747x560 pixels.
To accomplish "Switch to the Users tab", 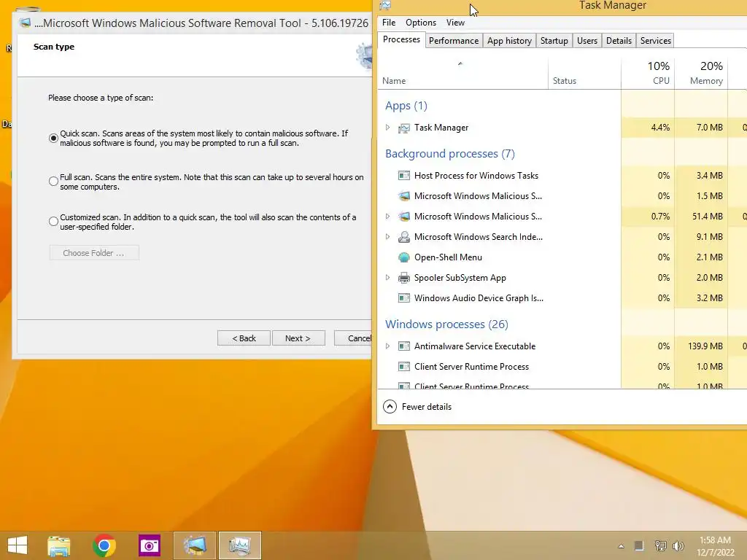I will [587, 41].
